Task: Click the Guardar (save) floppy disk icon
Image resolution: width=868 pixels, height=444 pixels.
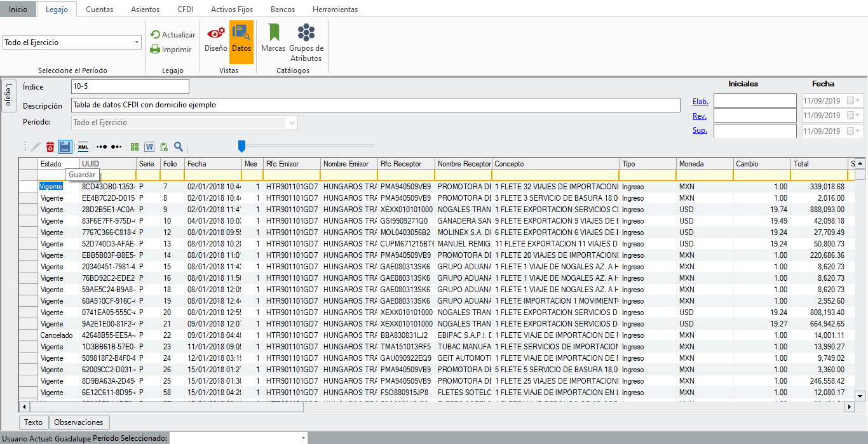Action: click(x=65, y=147)
